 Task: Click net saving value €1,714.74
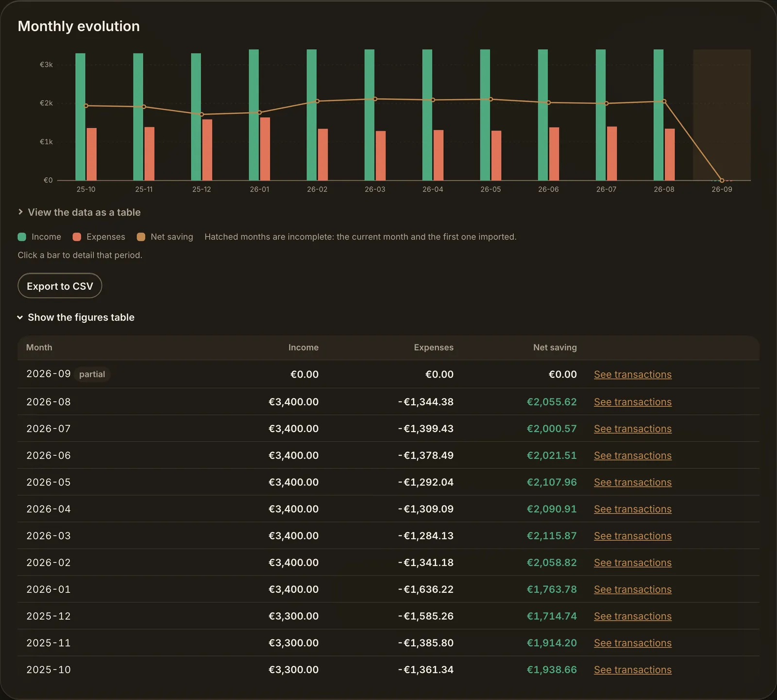[552, 616]
